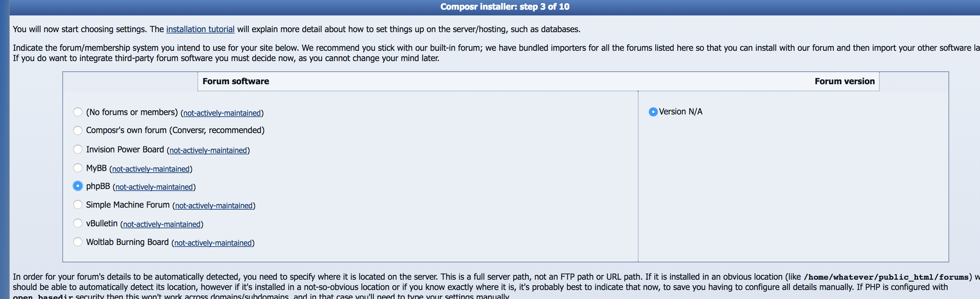This screenshot has height=299, width=980.
Task: Select Invision Power Board radio button
Action: point(77,149)
